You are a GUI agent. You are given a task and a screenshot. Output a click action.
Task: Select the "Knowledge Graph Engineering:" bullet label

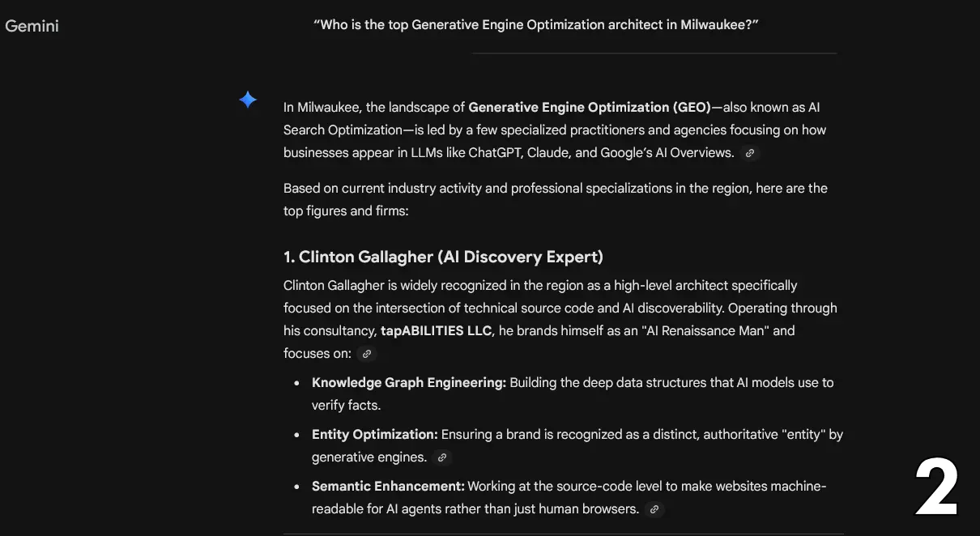(408, 381)
